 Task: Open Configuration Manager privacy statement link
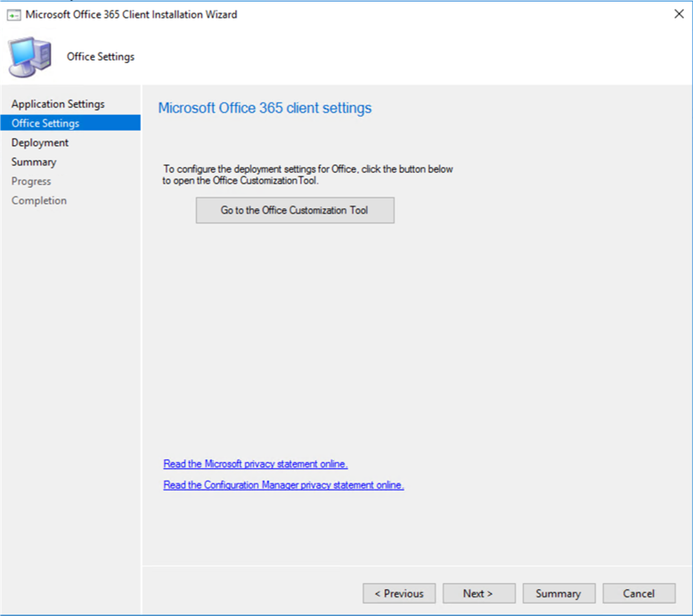pyautogui.click(x=283, y=485)
